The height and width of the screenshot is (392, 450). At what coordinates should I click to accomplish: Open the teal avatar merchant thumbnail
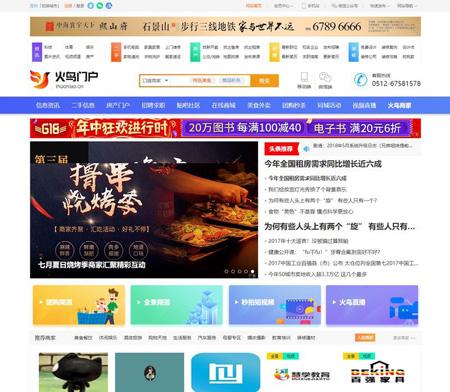[150, 372]
